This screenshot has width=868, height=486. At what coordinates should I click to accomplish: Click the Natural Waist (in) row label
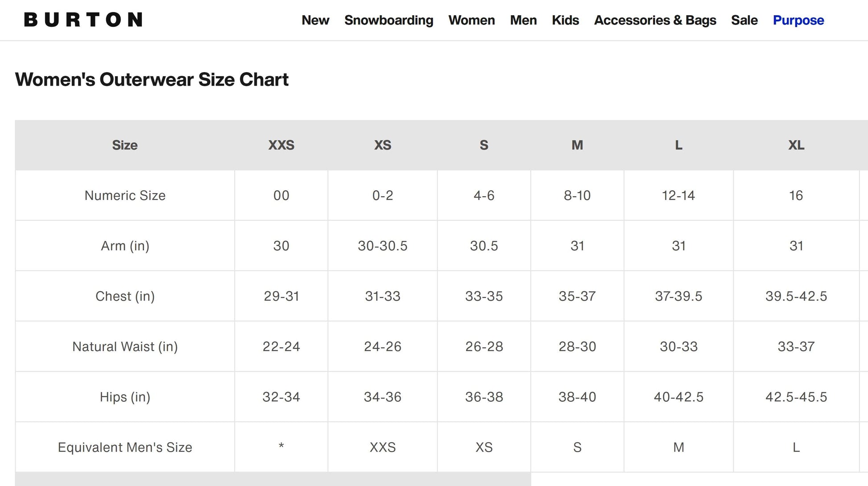[125, 347]
